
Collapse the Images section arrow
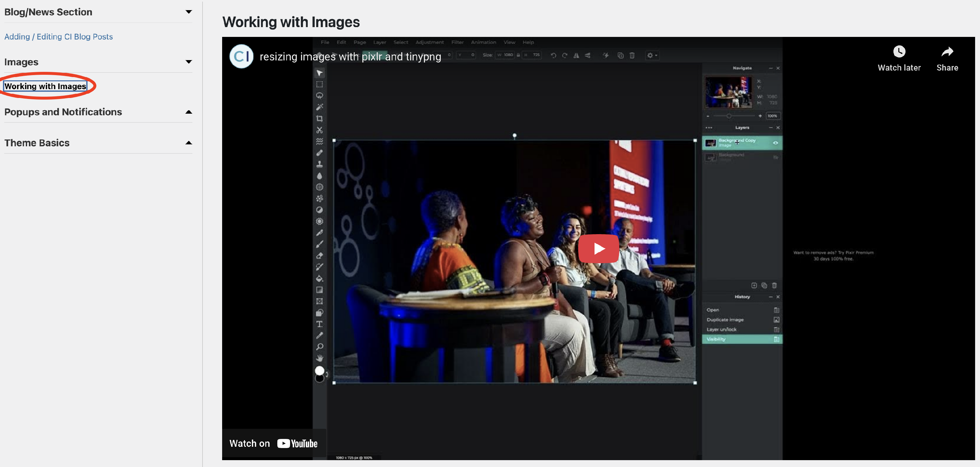pos(188,62)
